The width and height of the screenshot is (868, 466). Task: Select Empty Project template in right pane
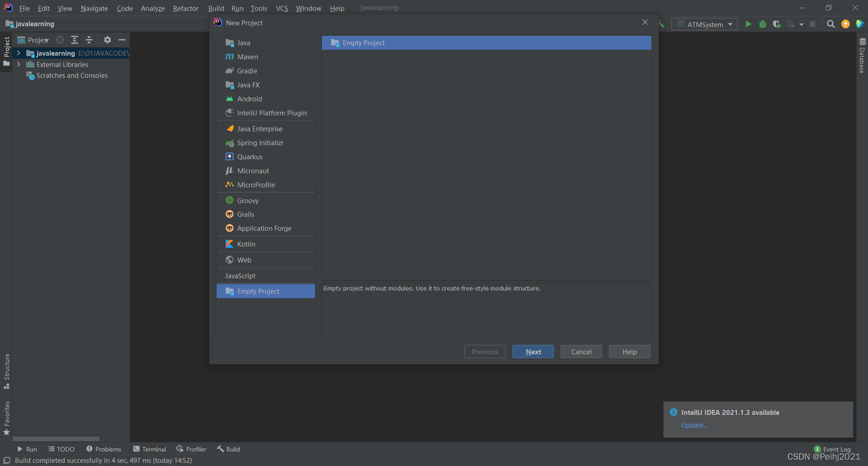click(x=486, y=43)
